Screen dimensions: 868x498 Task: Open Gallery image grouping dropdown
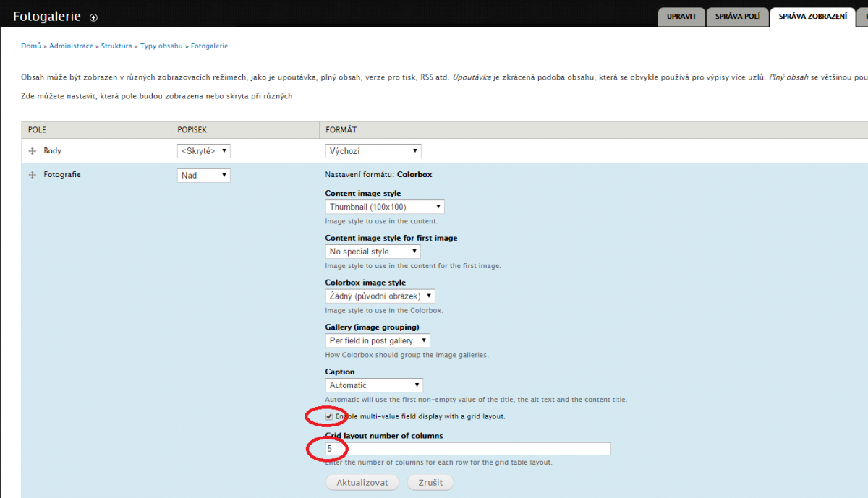(378, 340)
